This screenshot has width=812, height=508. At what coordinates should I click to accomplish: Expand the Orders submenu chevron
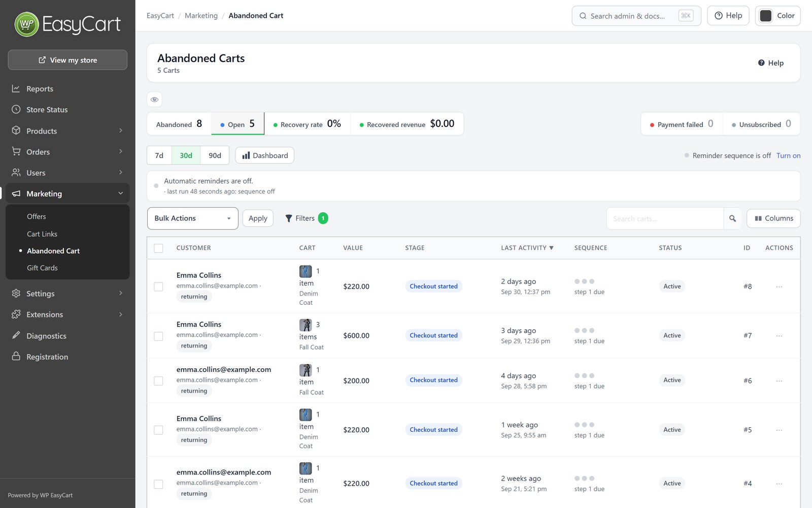click(x=121, y=151)
